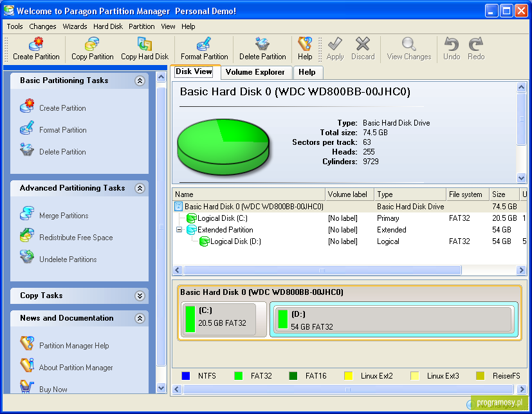Switch to the Help tab

coord(307,72)
